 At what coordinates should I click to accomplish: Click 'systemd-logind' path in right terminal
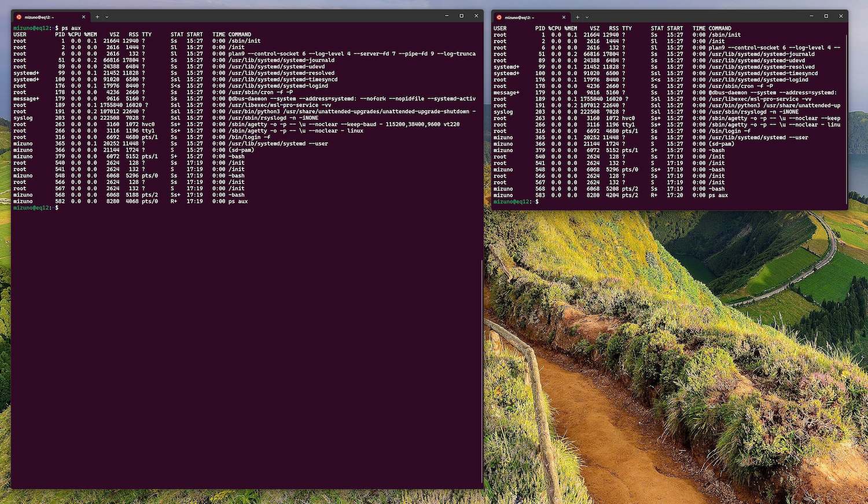pyautogui.click(x=758, y=80)
